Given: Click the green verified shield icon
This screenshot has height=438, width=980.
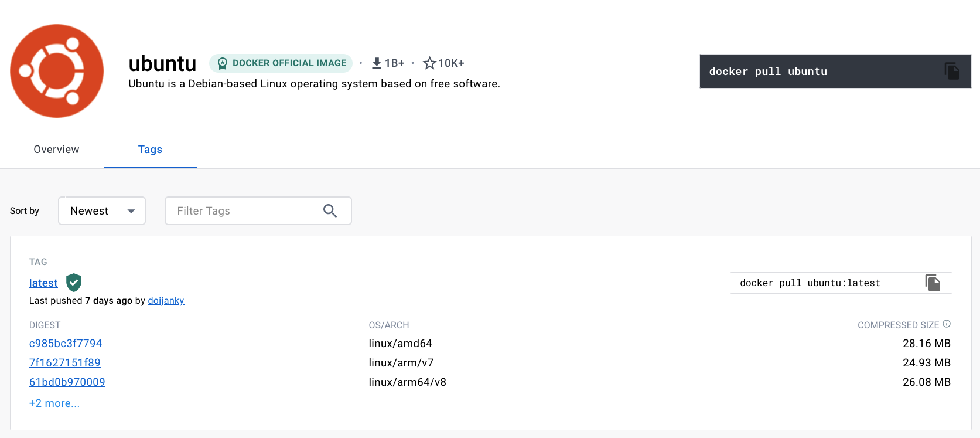Looking at the screenshot, I should (74, 283).
